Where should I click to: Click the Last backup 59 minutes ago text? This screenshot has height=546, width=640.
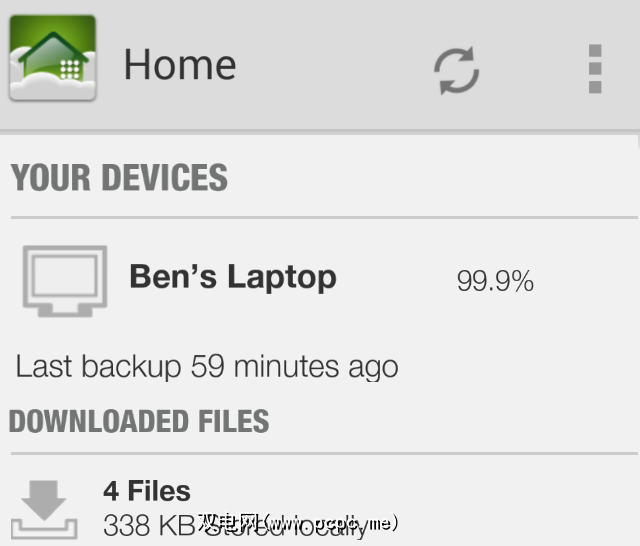click(x=207, y=366)
